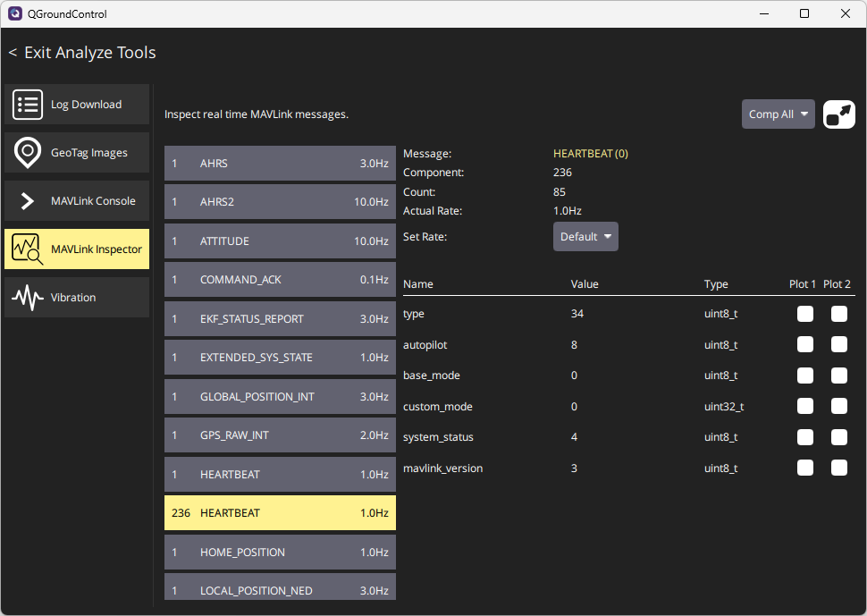
Task: Click the Log Download list icon
Action: [x=28, y=105]
